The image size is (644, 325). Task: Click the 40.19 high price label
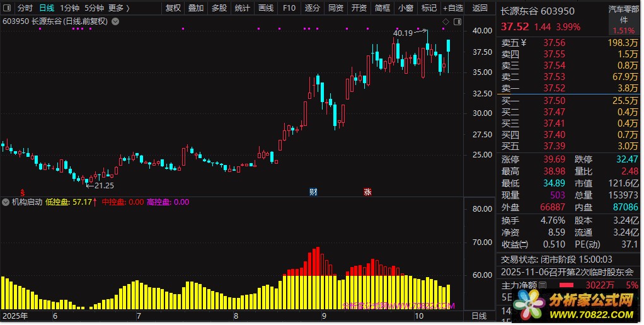click(403, 33)
